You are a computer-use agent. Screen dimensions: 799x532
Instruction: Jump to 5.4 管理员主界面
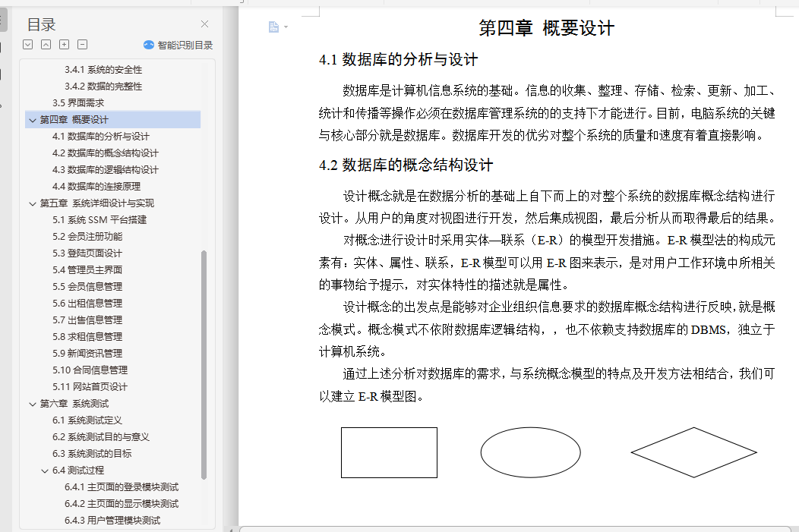pos(87,270)
